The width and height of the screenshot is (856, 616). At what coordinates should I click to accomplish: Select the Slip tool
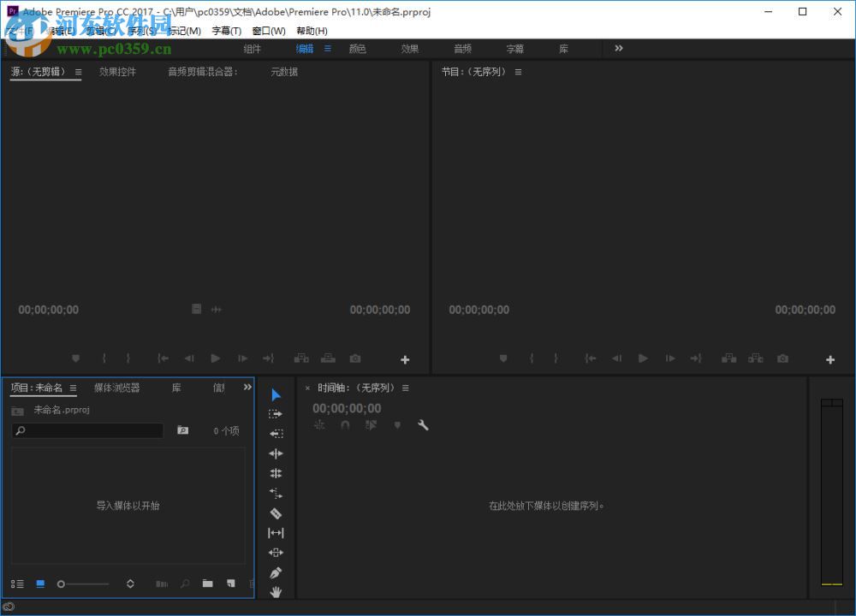click(276, 532)
